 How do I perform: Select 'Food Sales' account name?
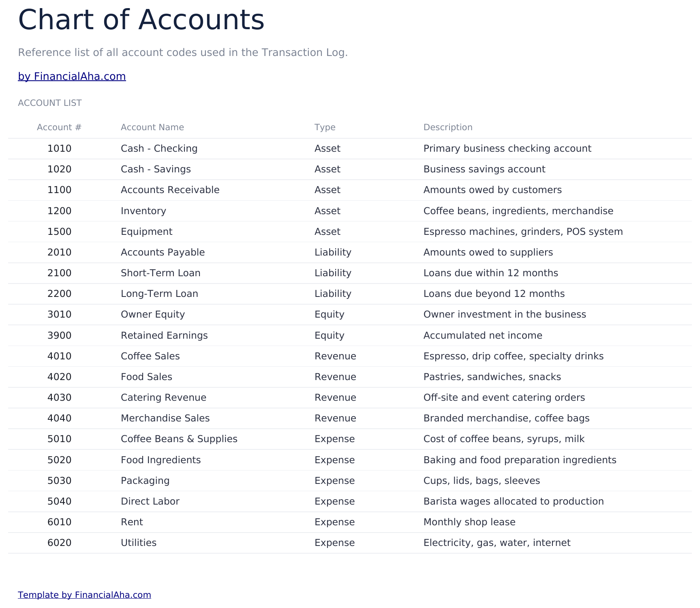(x=147, y=377)
